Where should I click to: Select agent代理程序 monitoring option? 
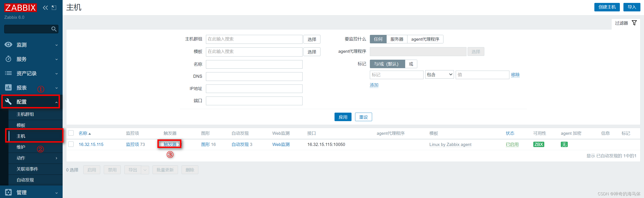[425, 39]
